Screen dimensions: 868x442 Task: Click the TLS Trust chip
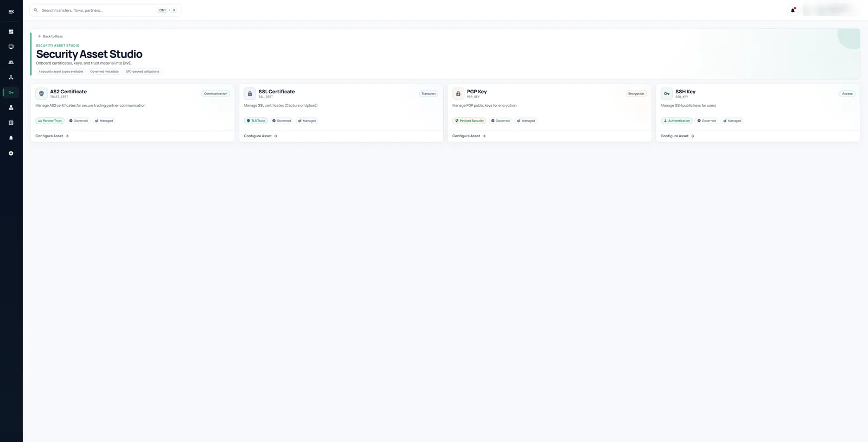[x=256, y=121]
